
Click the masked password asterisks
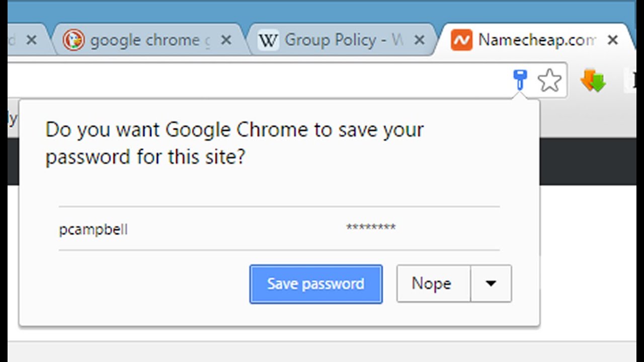[x=371, y=228]
